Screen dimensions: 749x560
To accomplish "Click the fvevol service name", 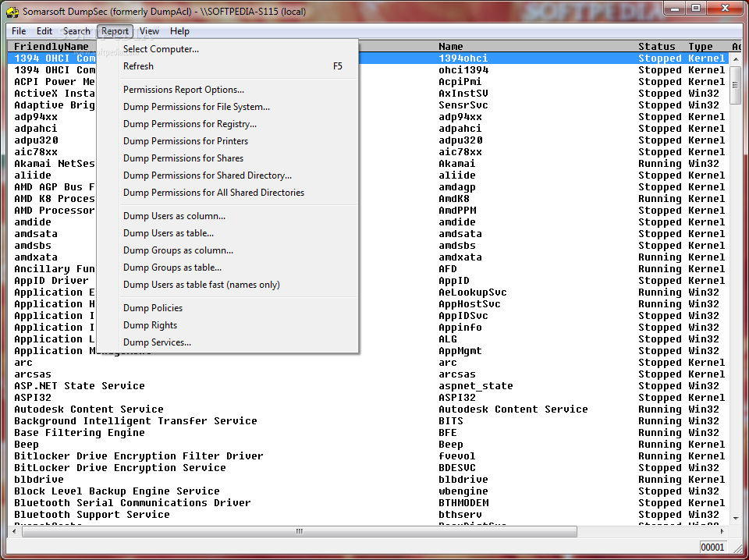I will [x=457, y=456].
